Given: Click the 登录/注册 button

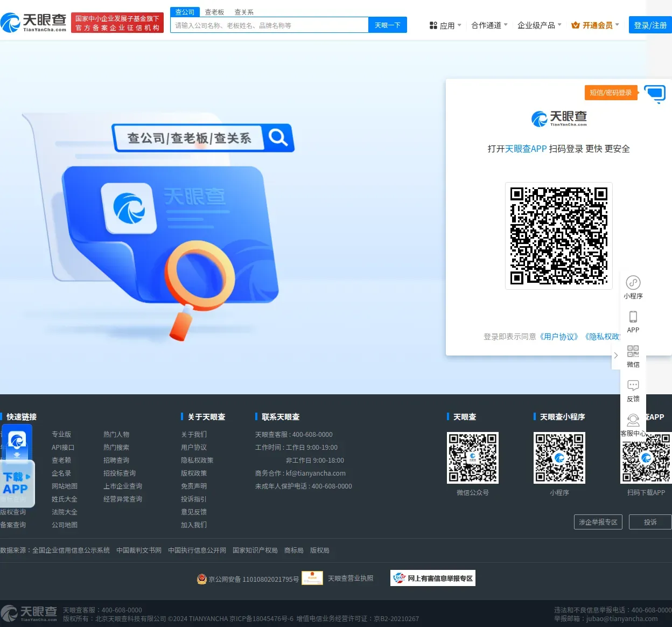Looking at the screenshot, I should (650, 25).
